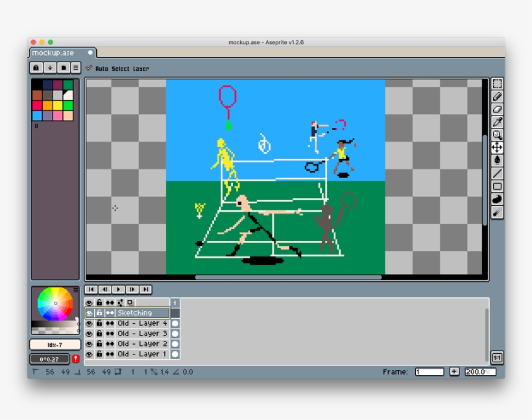Uncheck Auto Select Layer checkbox

click(89, 68)
